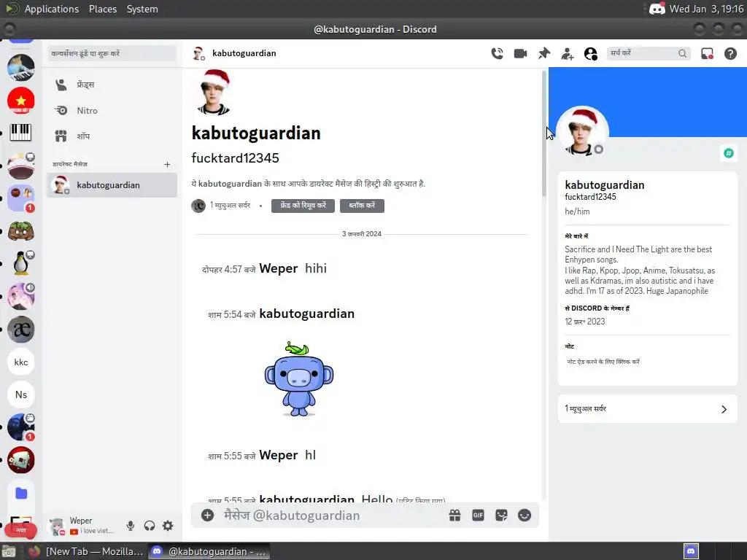
Task: Click the Discord tray icon in top bar
Action: point(657,9)
